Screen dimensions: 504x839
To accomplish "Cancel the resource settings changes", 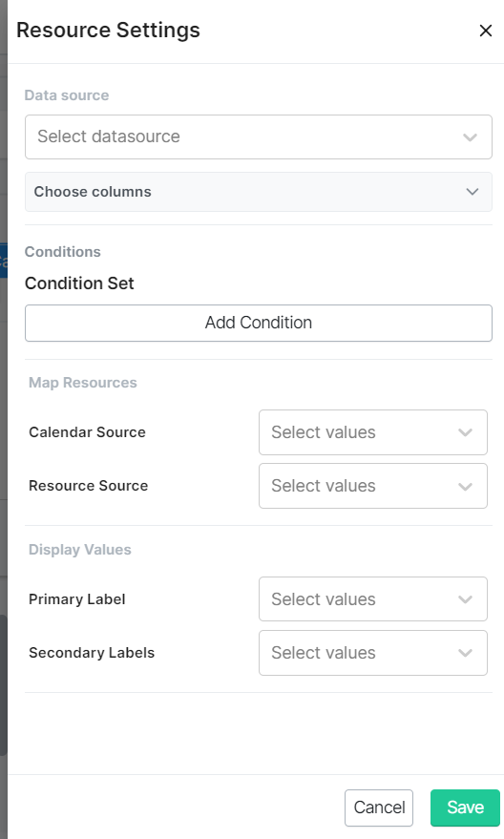I will click(x=379, y=808).
